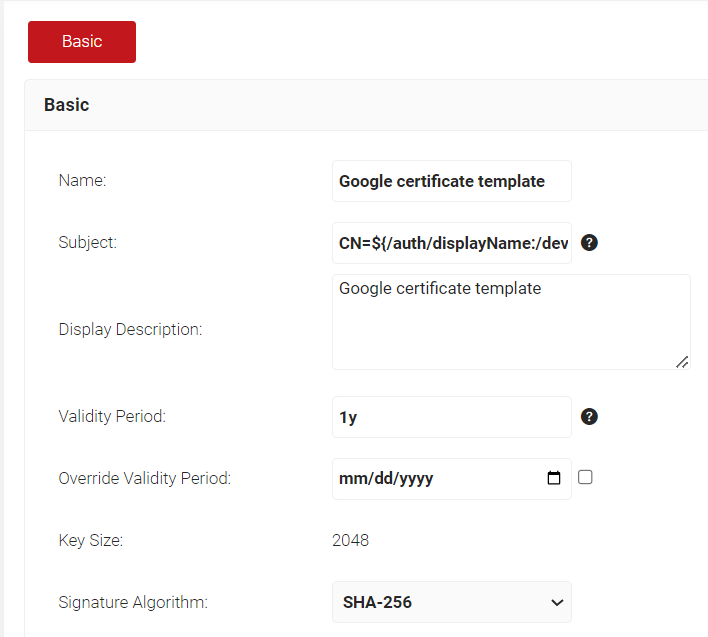Click the Display Description label
708x637 pixels.
coord(130,329)
